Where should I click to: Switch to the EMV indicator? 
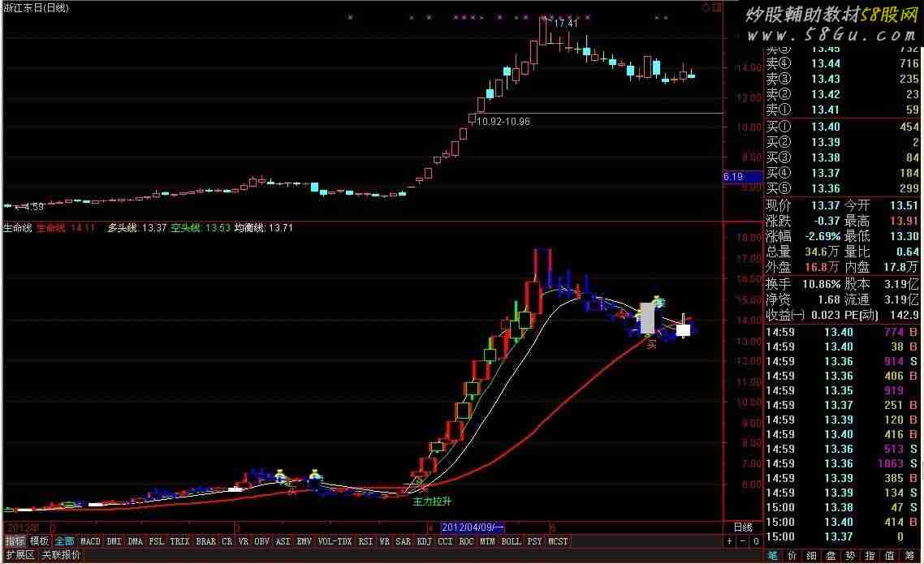[x=304, y=541]
